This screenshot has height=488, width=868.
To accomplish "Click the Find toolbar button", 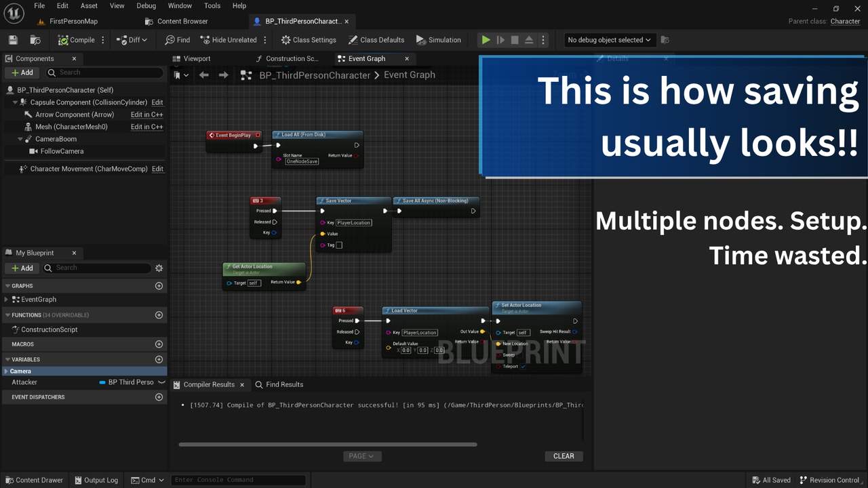I will pyautogui.click(x=178, y=40).
